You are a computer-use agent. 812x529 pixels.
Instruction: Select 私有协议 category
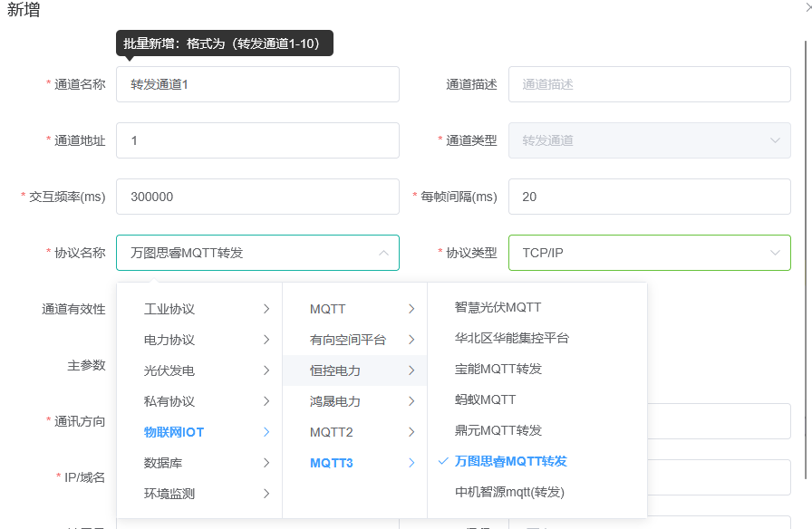[169, 401]
